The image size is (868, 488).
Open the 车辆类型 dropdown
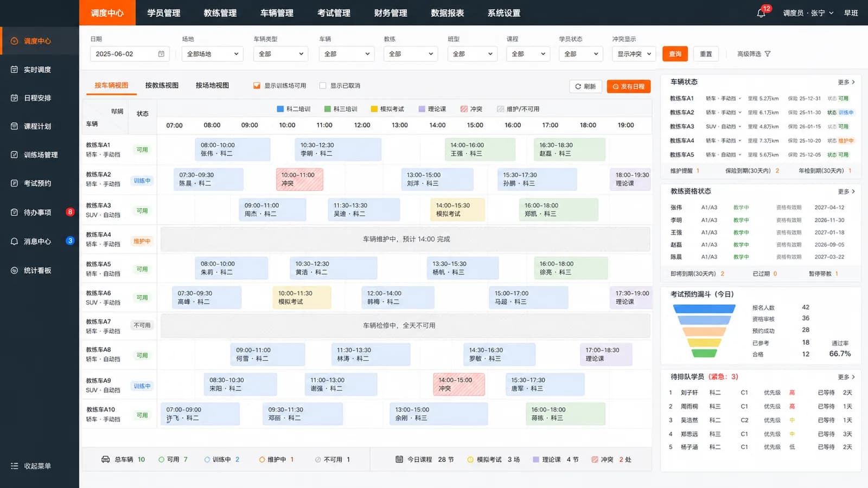280,54
